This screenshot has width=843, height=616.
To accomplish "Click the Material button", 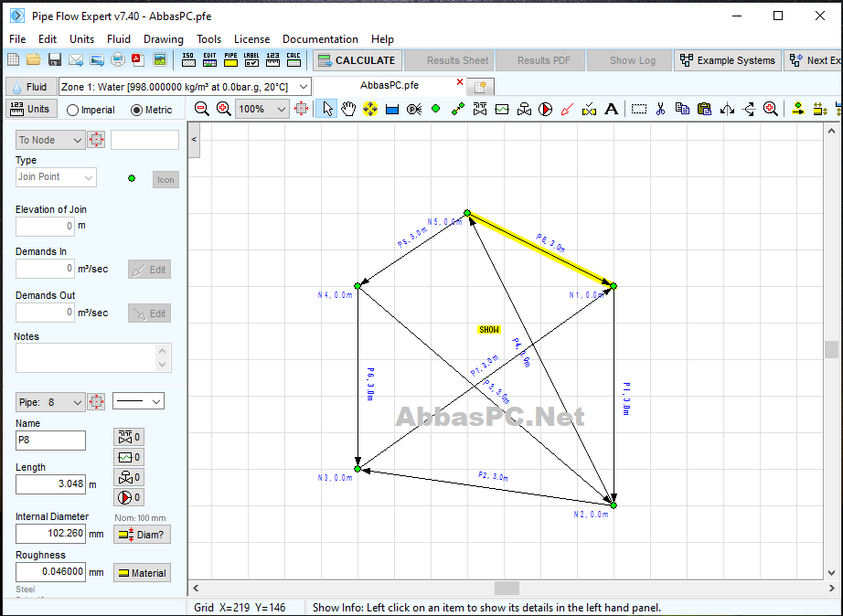I will [142, 573].
